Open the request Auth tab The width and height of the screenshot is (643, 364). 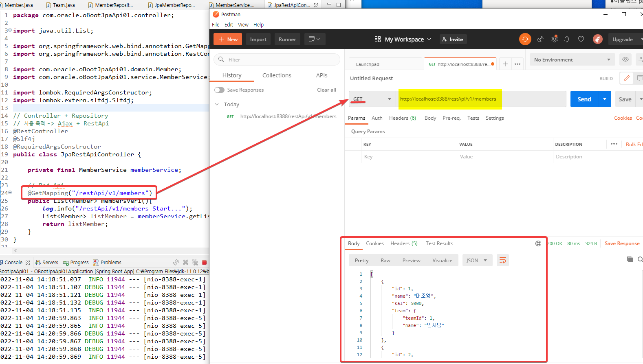[x=377, y=118]
